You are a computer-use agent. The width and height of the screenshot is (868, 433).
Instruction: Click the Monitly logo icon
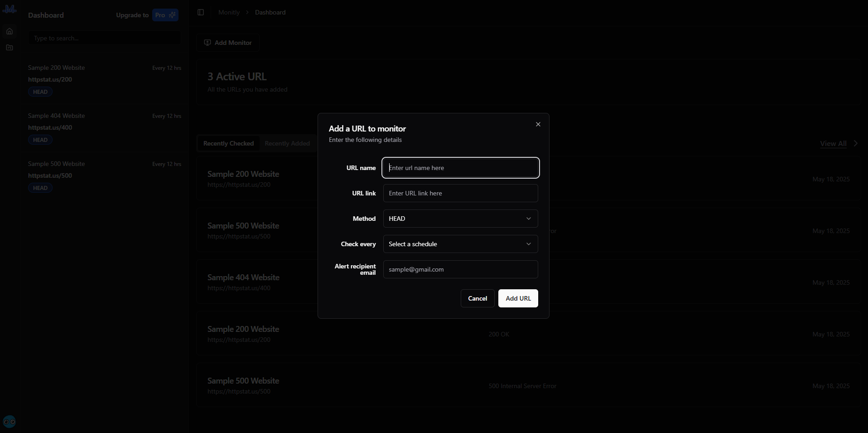pos(10,9)
